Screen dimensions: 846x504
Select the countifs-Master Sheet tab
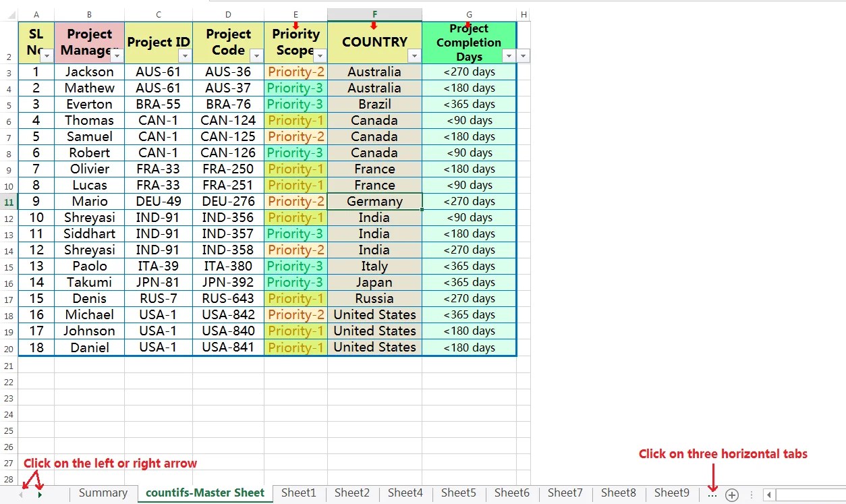point(204,493)
